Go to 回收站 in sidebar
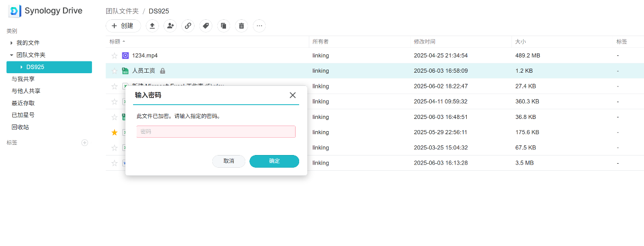This screenshot has height=246, width=644. 20,127
